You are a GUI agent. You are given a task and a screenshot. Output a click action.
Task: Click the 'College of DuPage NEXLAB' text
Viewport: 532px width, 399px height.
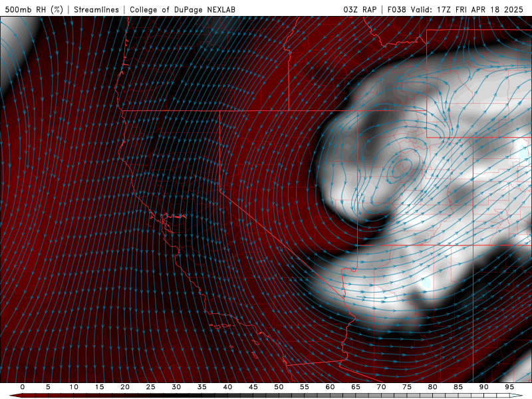[182, 9]
